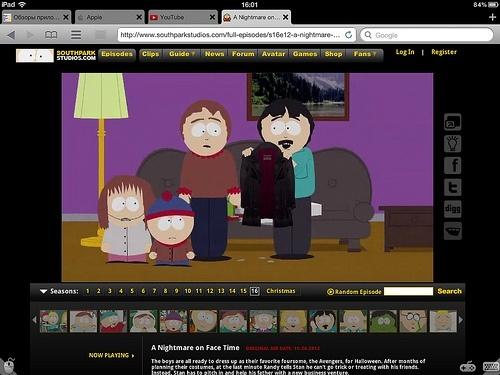Select season 5

pyautogui.click(x=132, y=291)
